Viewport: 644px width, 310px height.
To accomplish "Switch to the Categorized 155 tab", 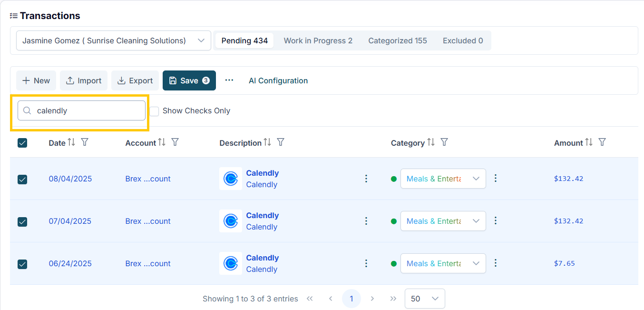I will [398, 40].
